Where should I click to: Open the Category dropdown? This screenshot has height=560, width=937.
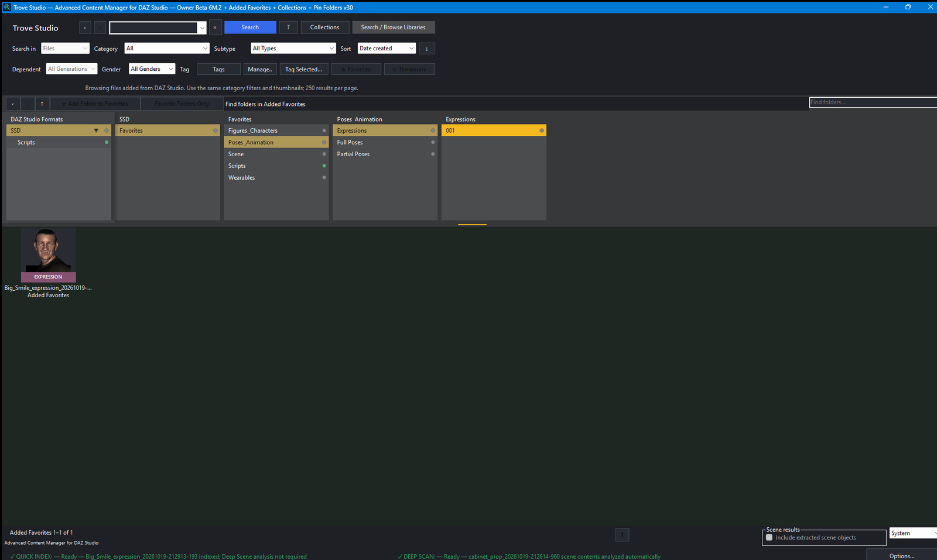click(167, 49)
